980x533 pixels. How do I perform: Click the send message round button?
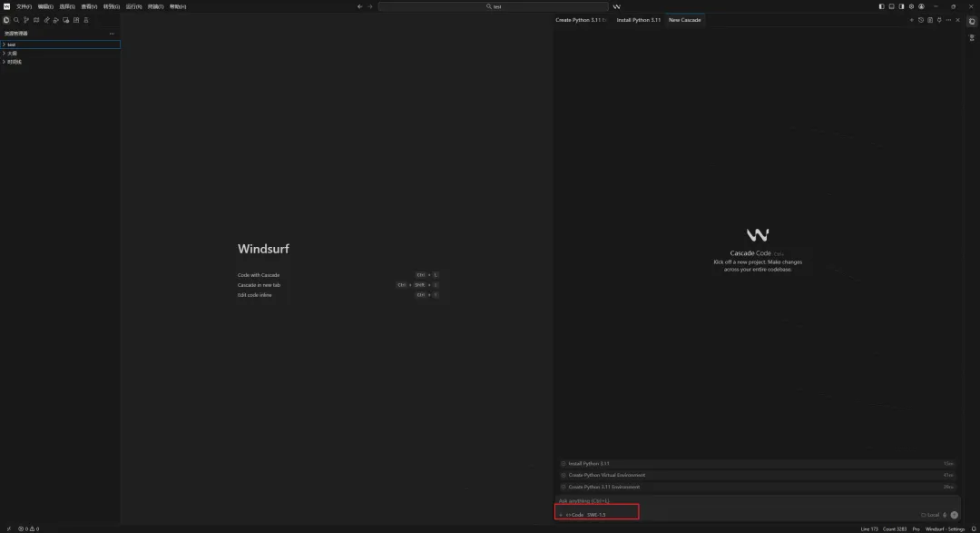click(955, 515)
